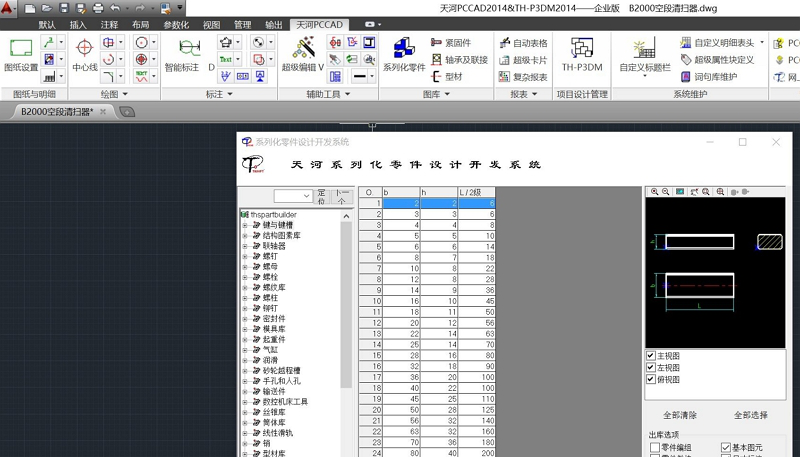Switch to the 注释 ribbon tab
Screen dimensions: 800x475
109,24
